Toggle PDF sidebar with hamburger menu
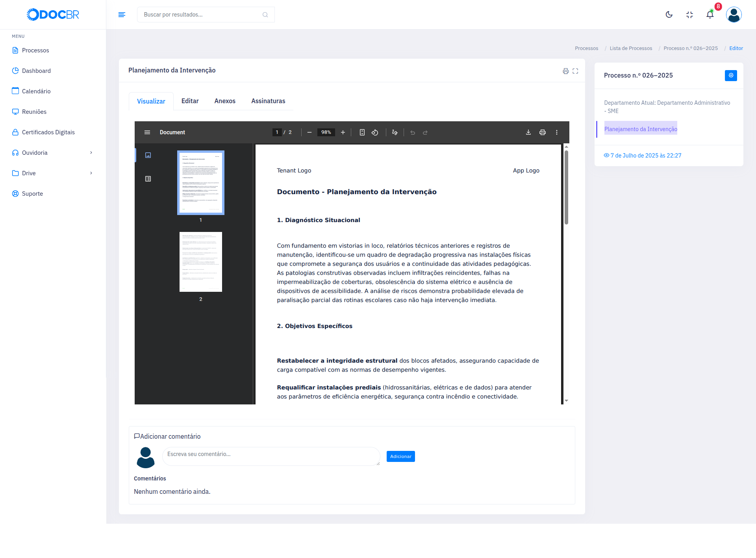The image size is (756, 558). point(147,132)
